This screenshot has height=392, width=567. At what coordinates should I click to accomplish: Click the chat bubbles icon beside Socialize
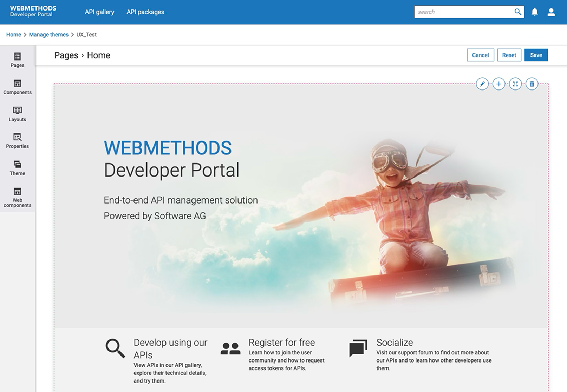pyautogui.click(x=358, y=348)
